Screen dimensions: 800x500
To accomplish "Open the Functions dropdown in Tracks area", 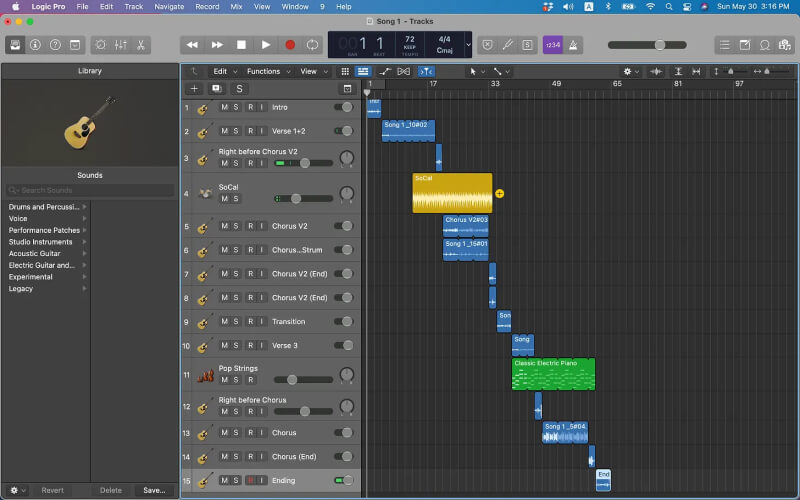I will pos(268,71).
